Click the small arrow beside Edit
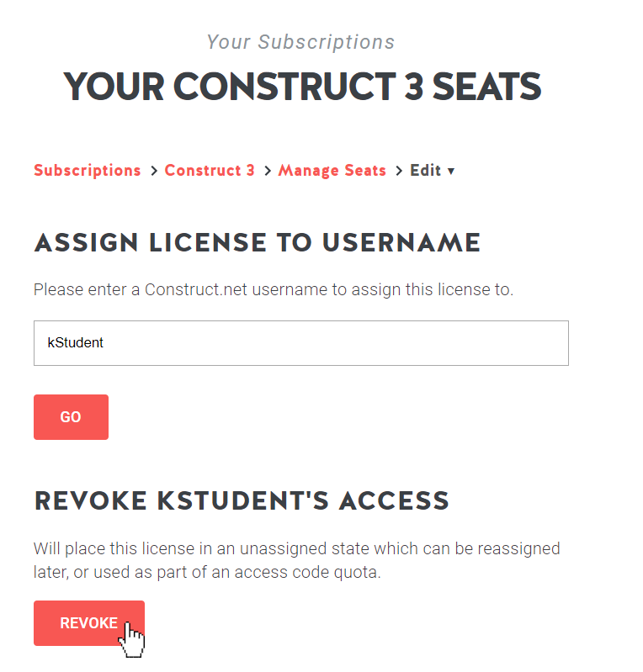This screenshot has height=672, width=643. point(451,172)
